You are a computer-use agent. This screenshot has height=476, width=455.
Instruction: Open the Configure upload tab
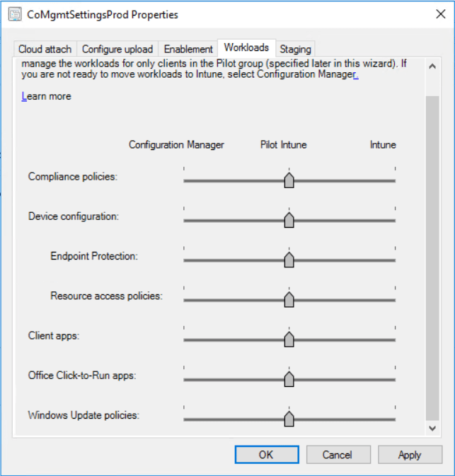coord(117,49)
